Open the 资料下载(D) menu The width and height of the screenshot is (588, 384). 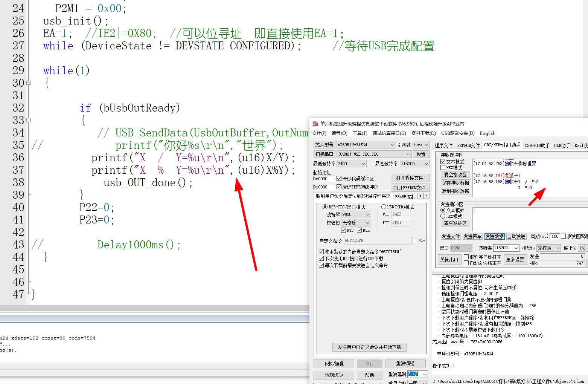[423, 133]
